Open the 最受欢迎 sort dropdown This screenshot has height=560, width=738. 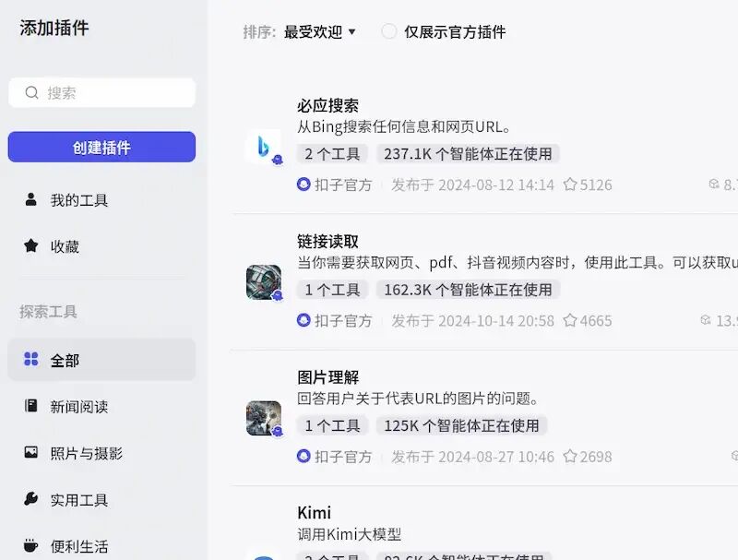pos(319,32)
